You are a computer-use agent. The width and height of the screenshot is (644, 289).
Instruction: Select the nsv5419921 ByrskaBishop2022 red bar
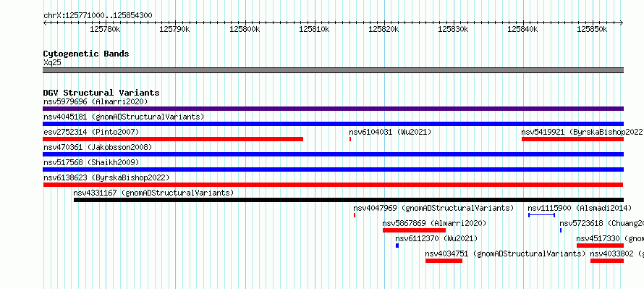[x=572, y=139]
